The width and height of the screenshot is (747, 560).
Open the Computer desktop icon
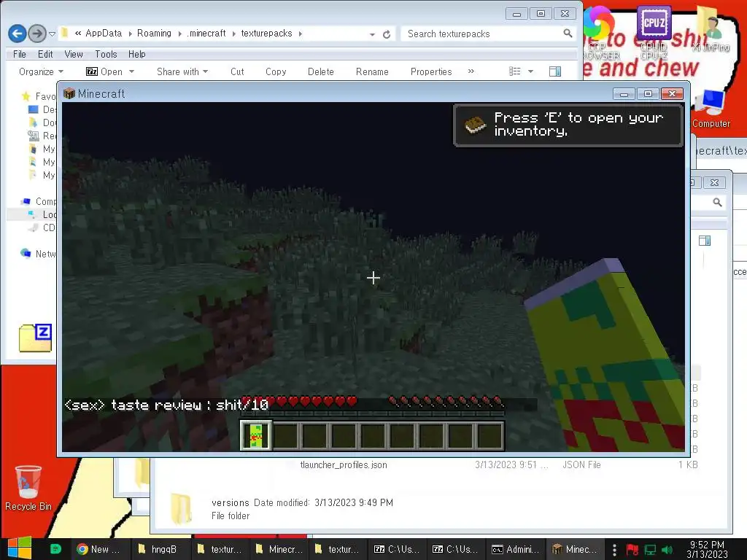711,109
